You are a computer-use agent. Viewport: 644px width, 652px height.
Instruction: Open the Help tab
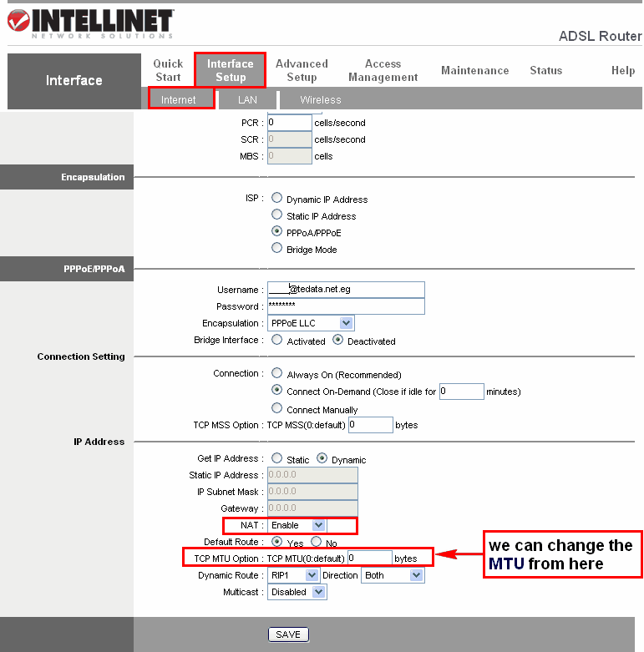click(623, 70)
